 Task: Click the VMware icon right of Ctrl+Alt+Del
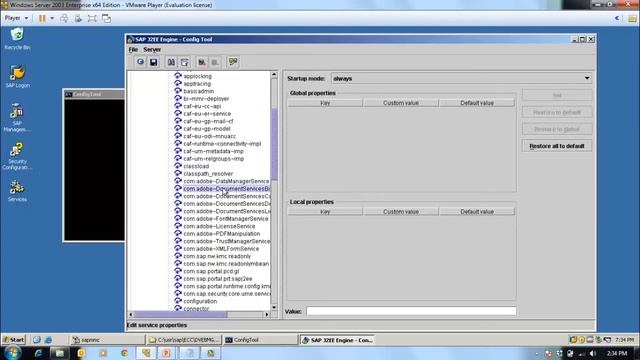tap(78, 18)
